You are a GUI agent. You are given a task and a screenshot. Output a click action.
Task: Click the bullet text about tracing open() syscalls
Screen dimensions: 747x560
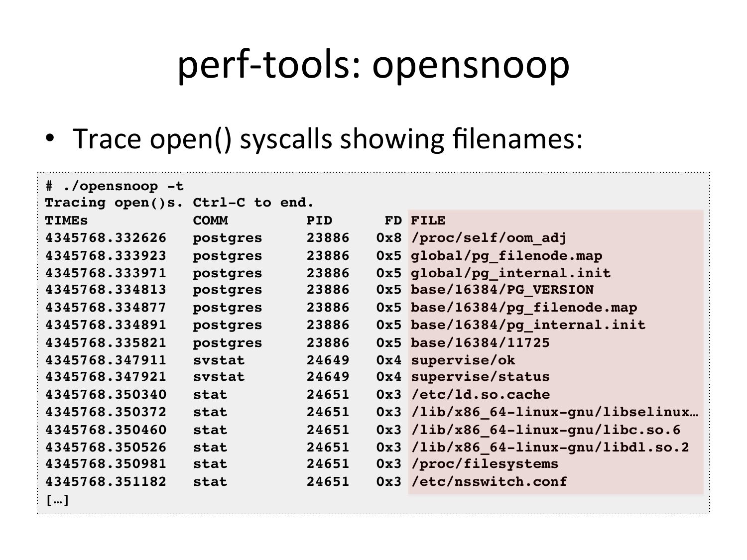(x=327, y=139)
